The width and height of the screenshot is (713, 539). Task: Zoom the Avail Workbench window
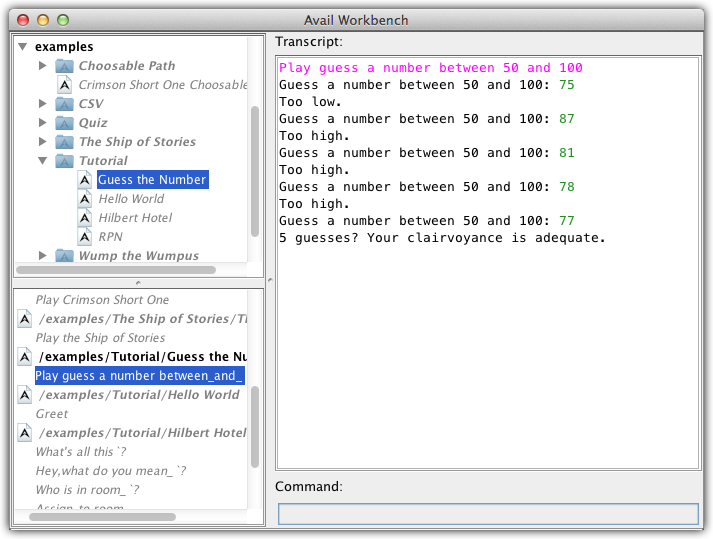[63, 20]
